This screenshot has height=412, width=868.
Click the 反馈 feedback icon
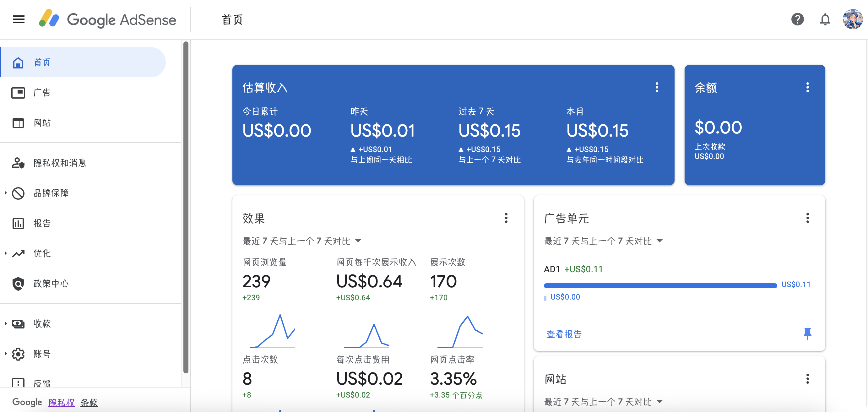18,383
